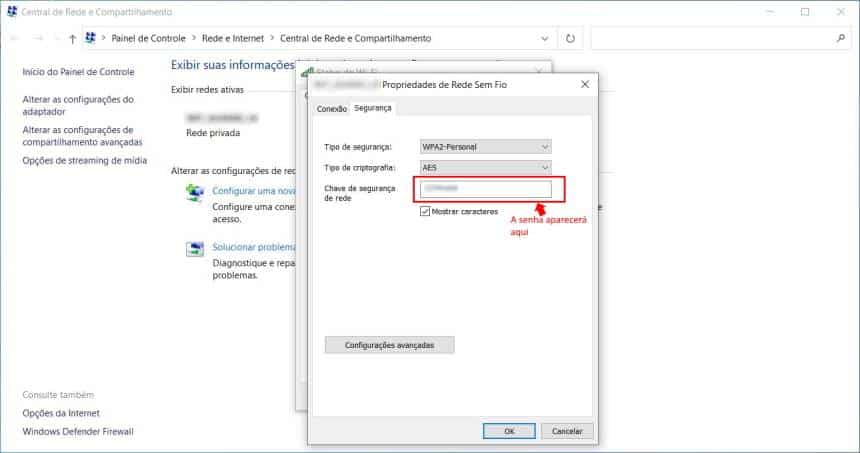This screenshot has height=453, width=860.
Task: Click the refresh icon beside address bar
Action: click(x=570, y=39)
